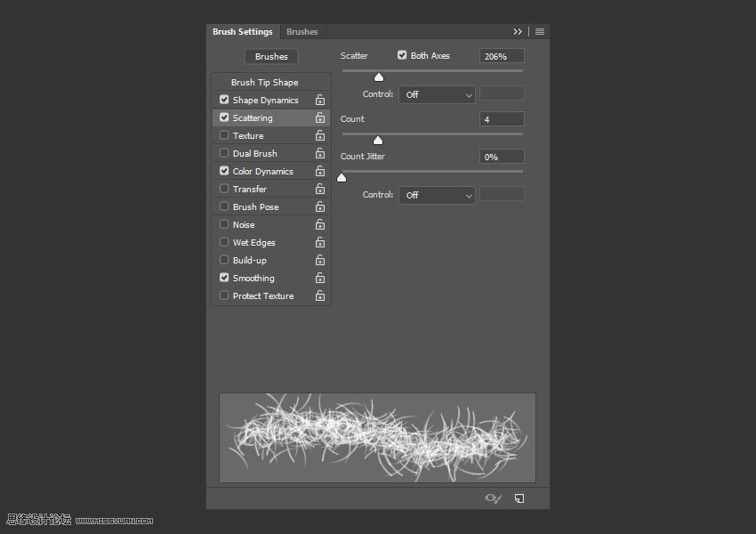Viewport: 756px width, 534px height.
Task: Click the Count slider handle
Action: [x=377, y=140]
